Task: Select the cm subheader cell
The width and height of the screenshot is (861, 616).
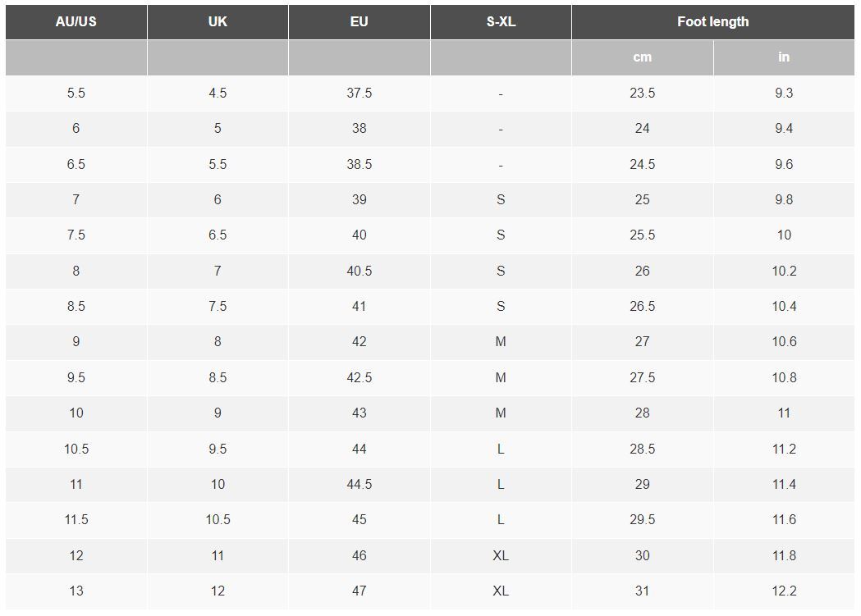Action: pyautogui.click(x=643, y=57)
